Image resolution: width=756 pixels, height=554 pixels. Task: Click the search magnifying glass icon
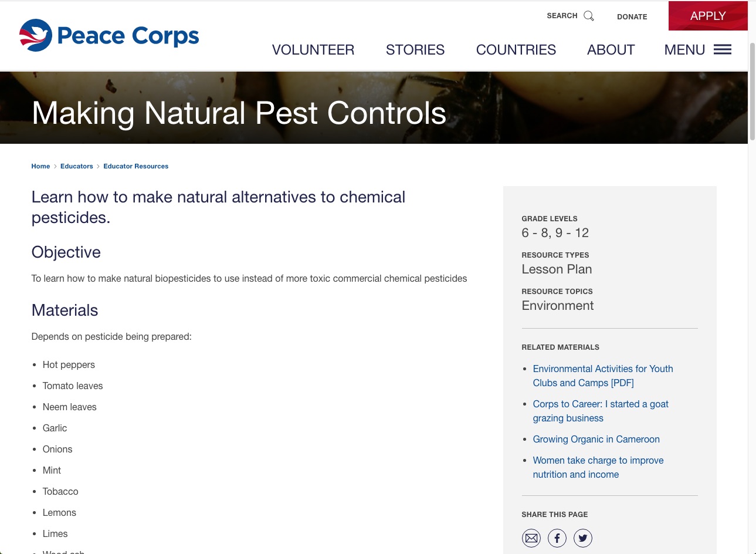click(589, 16)
